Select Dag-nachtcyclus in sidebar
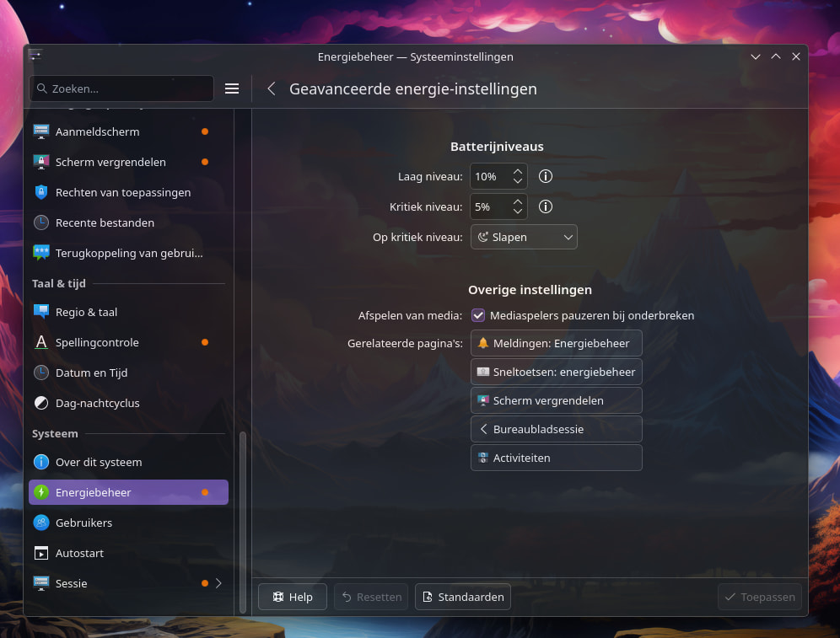The image size is (840, 638). pos(97,403)
